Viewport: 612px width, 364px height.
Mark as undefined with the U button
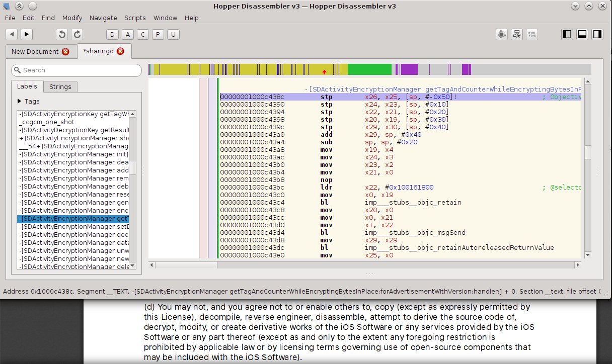173,34
